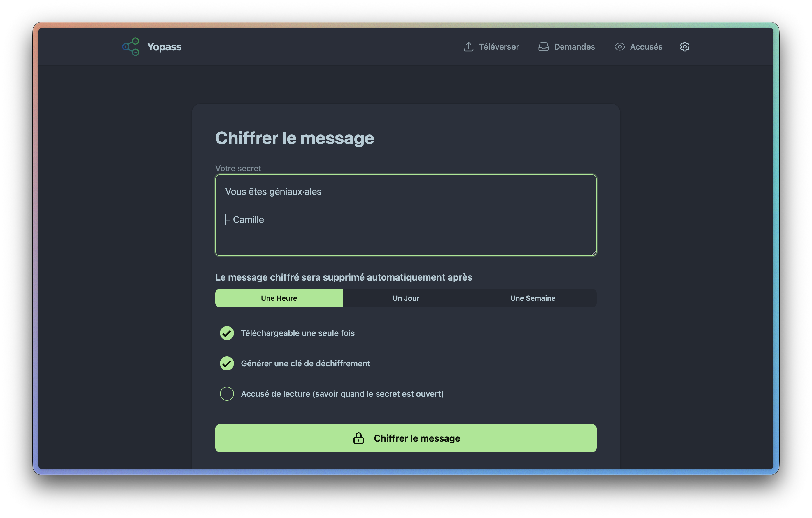The width and height of the screenshot is (812, 518).
Task: Open settings via the gear icon
Action: pyautogui.click(x=685, y=47)
